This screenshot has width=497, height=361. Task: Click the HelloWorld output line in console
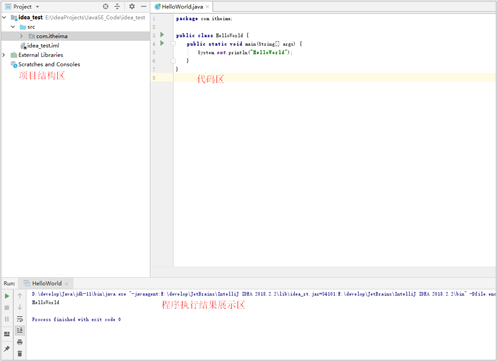tap(45, 302)
